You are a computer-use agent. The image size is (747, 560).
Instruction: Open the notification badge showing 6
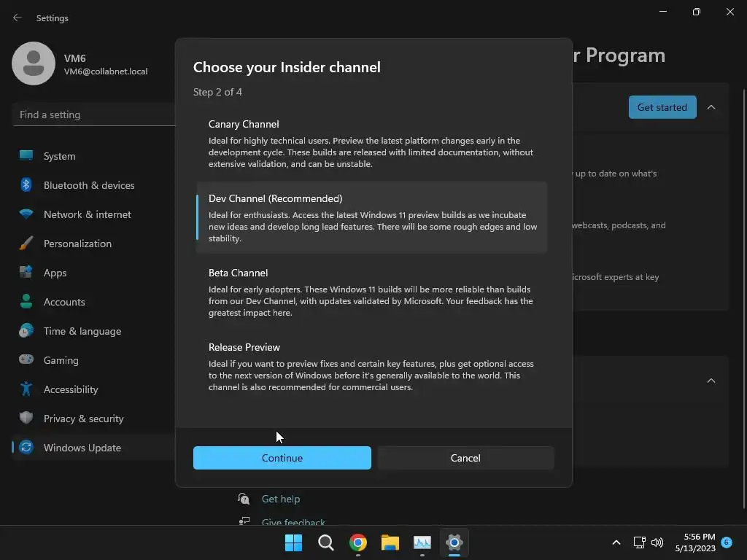[x=727, y=542]
